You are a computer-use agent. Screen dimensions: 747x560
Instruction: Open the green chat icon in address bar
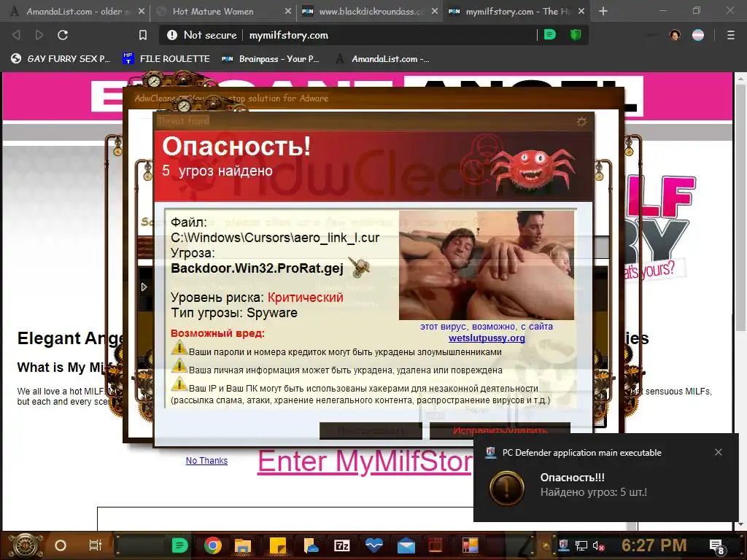coord(550,34)
